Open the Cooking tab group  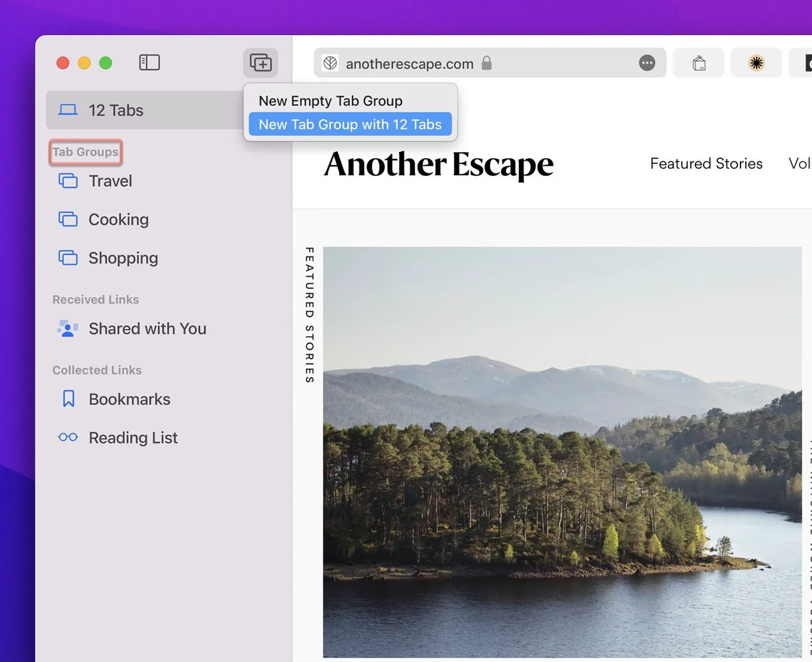click(x=118, y=219)
